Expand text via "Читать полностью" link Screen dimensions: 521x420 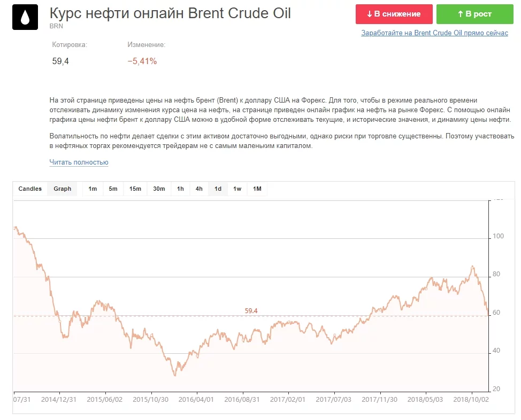(x=79, y=162)
